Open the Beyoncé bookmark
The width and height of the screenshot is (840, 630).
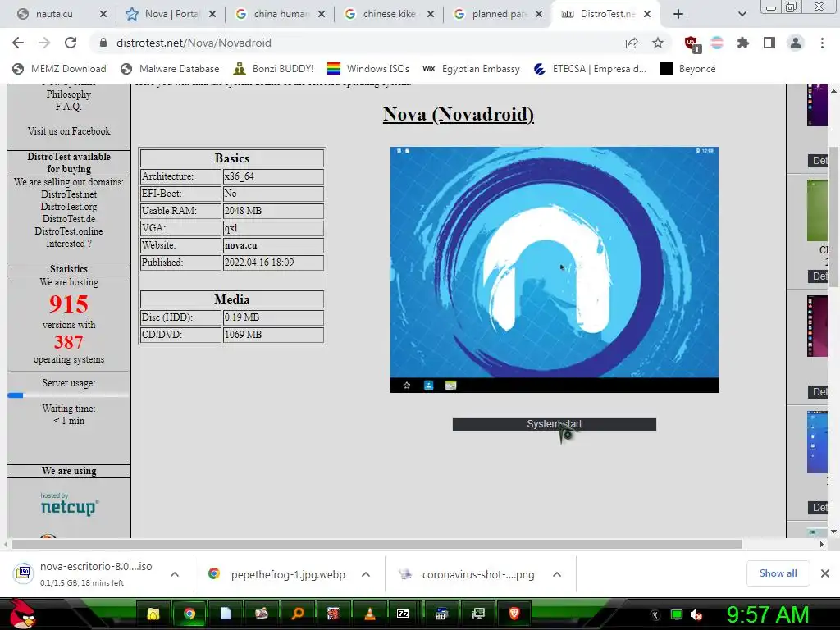coord(687,69)
